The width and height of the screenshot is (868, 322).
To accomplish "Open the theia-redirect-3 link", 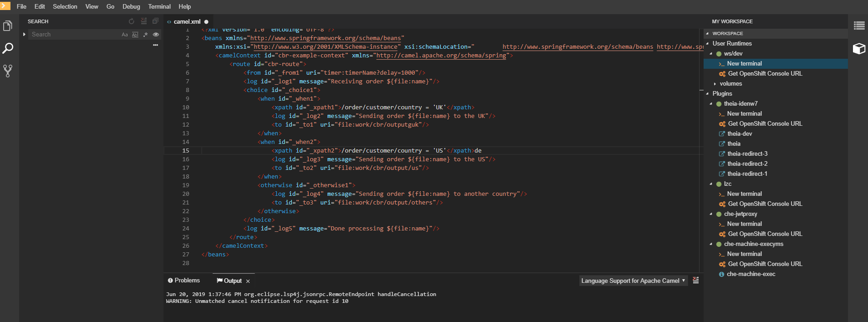I will (747, 154).
